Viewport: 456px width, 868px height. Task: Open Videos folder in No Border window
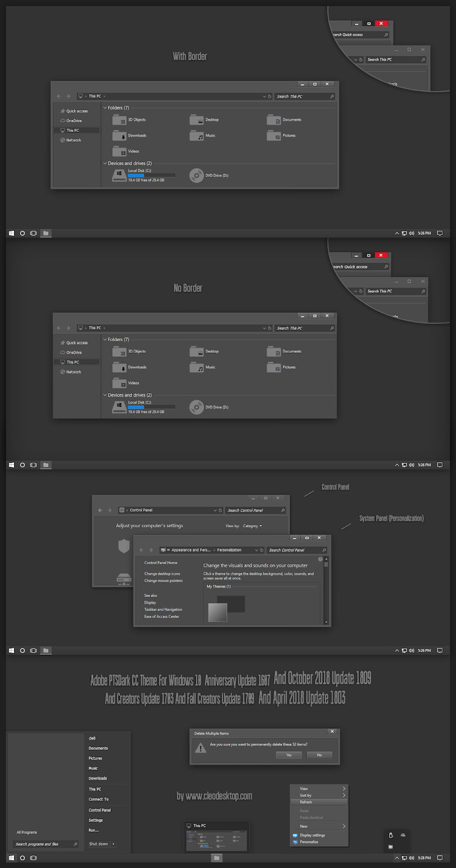126,383
